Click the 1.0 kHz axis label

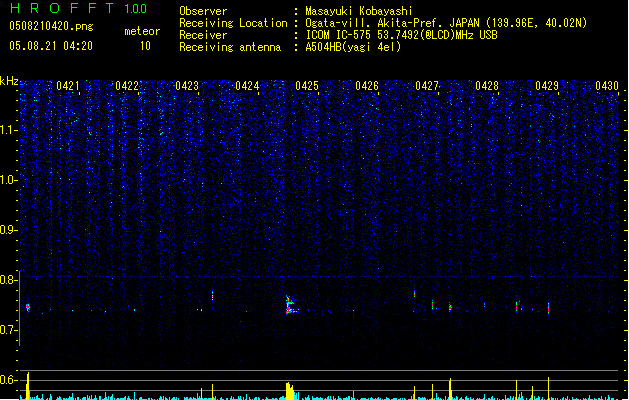click(x=8, y=180)
